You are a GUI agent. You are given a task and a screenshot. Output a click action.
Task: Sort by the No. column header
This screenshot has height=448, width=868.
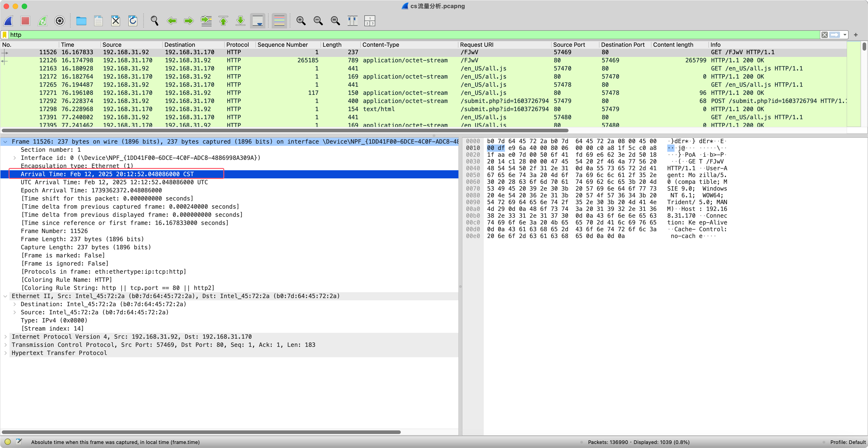click(30, 45)
